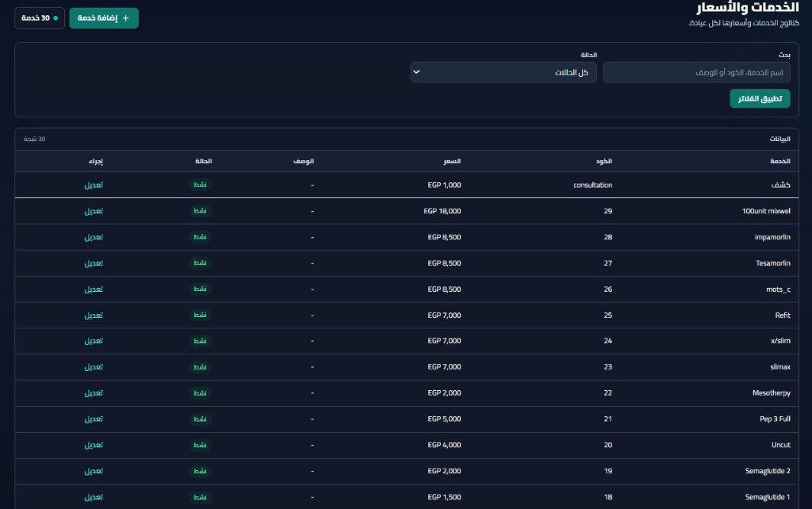
Task: Click the plus icon on the إضافة خدمة button
Action: point(125,18)
